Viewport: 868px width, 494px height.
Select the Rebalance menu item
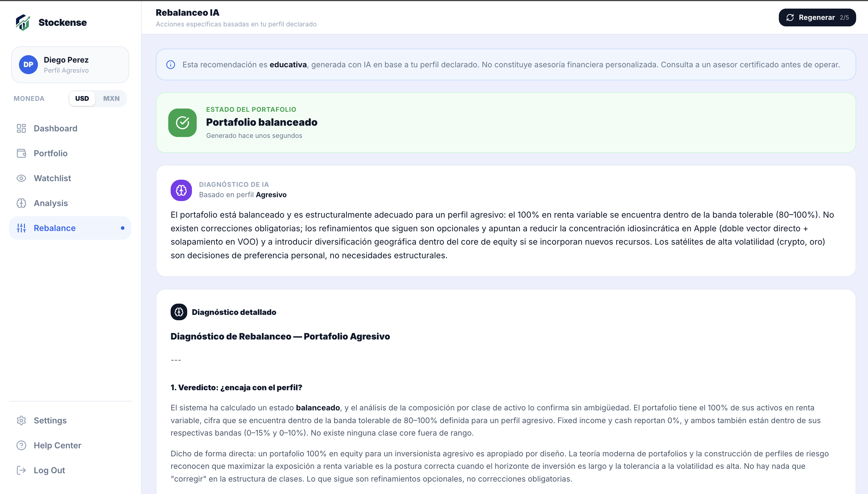(x=70, y=228)
